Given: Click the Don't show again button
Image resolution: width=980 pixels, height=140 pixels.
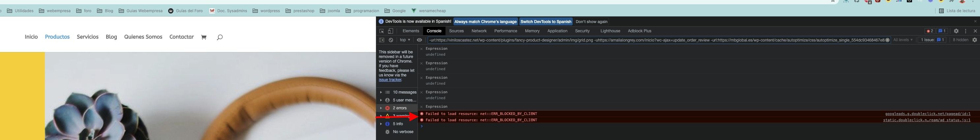Looking at the screenshot, I should click(592, 22).
